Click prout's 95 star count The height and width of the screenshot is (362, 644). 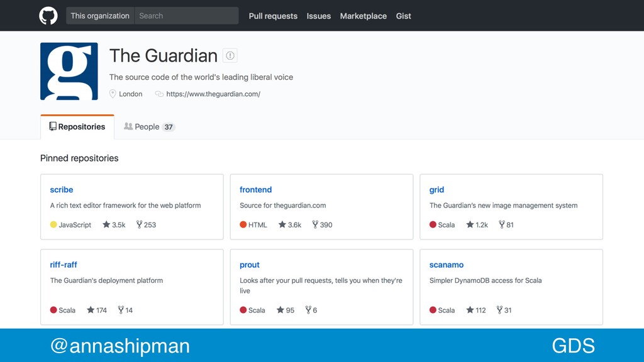pyautogui.click(x=291, y=310)
